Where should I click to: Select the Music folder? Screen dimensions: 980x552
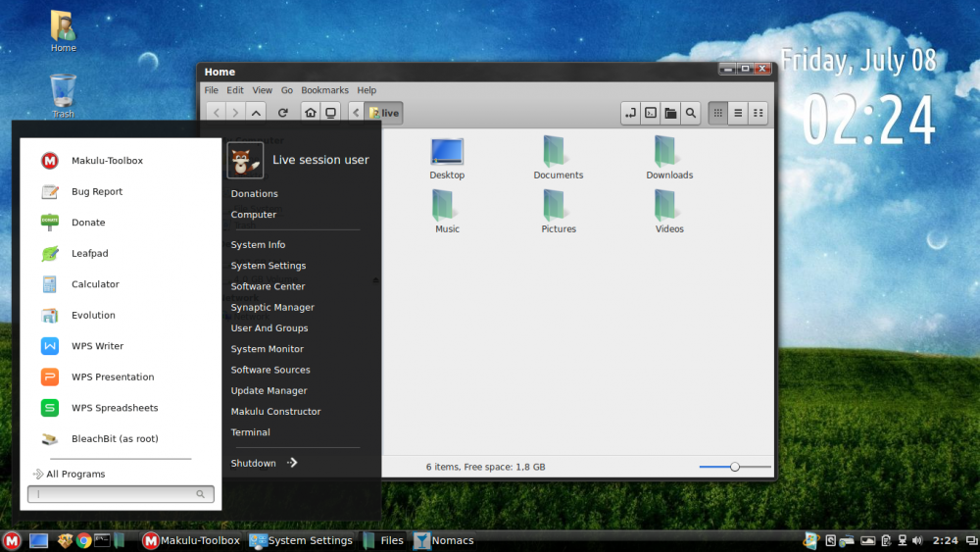click(x=447, y=213)
